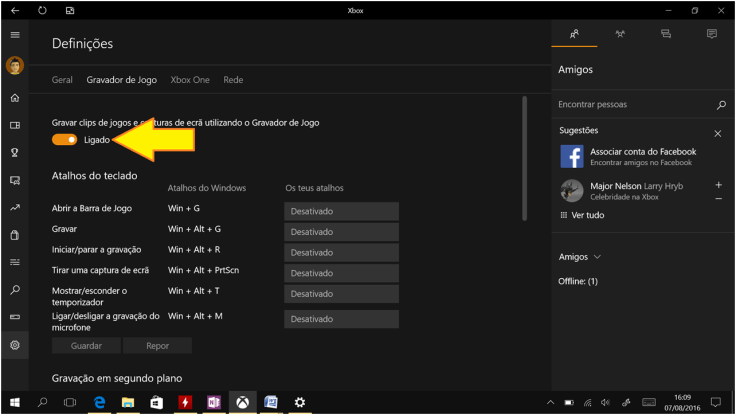The height and width of the screenshot is (415, 736).
Task: Click the sidebar search magnifier icon
Action: click(14, 290)
